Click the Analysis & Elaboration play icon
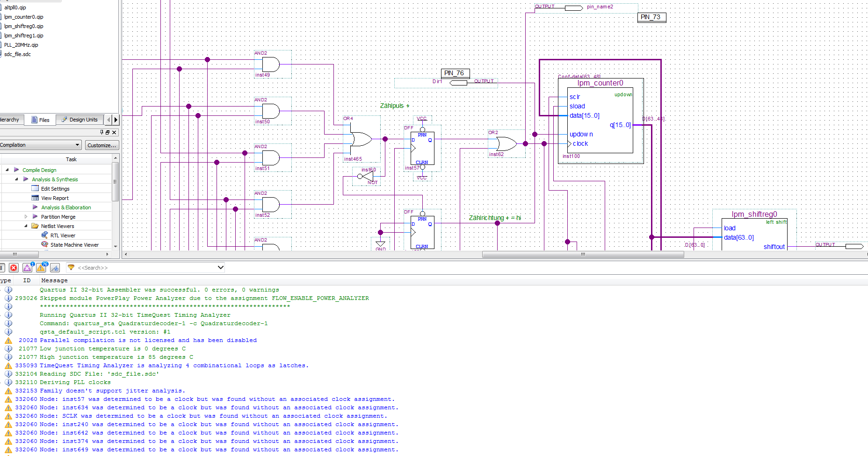Image resolution: width=868 pixels, height=456 pixels. click(x=35, y=207)
